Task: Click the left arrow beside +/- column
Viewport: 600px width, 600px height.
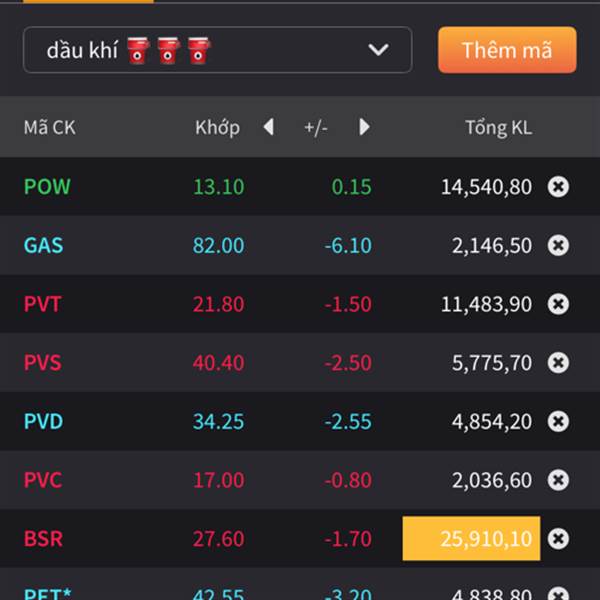Action: coord(268,127)
